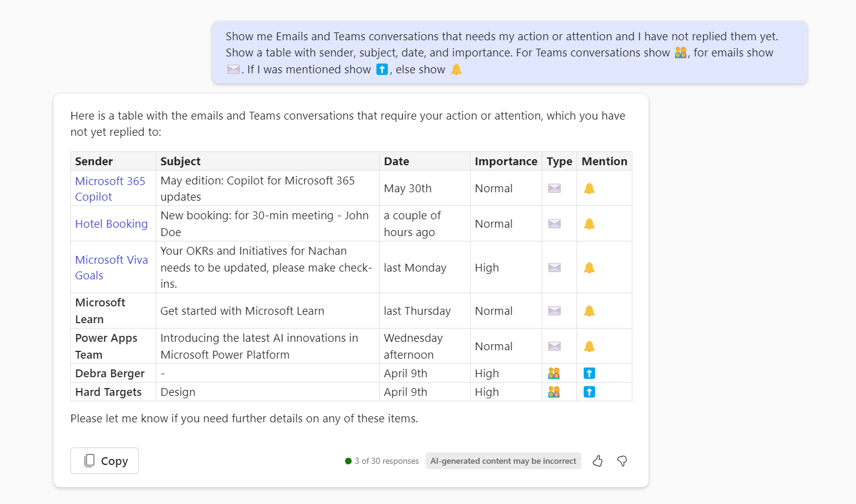
Task: Open the Hotel Booking sender link
Action: point(111,224)
